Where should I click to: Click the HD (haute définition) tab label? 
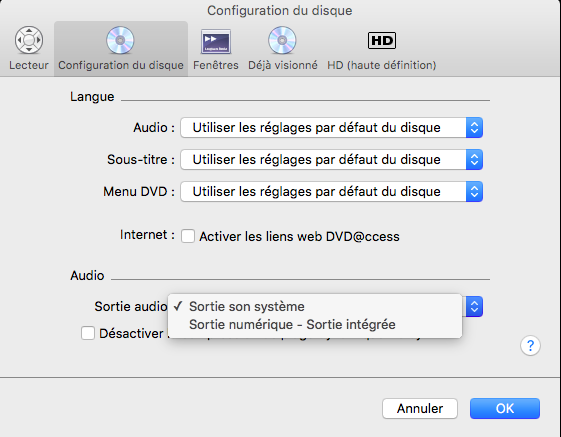382,65
